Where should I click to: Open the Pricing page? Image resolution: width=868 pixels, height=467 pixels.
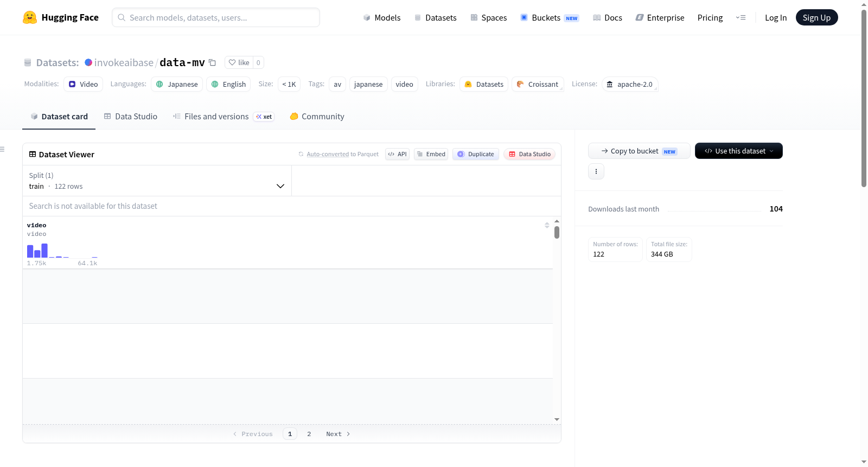pyautogui.click(x=710, y=17)
